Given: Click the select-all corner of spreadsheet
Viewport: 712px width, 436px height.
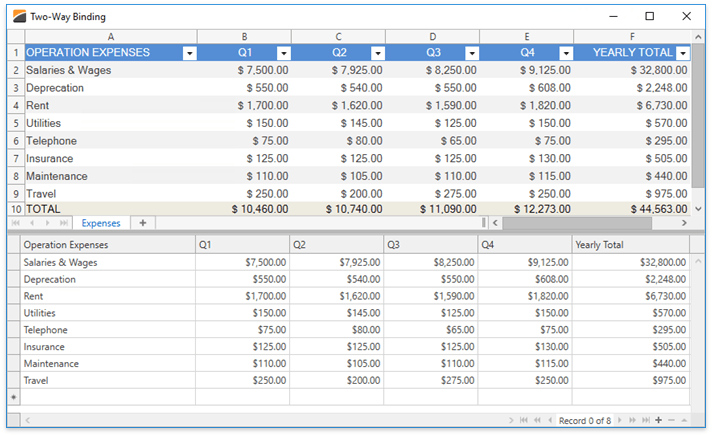Looking at the screenshot, I should pos(16,37).
